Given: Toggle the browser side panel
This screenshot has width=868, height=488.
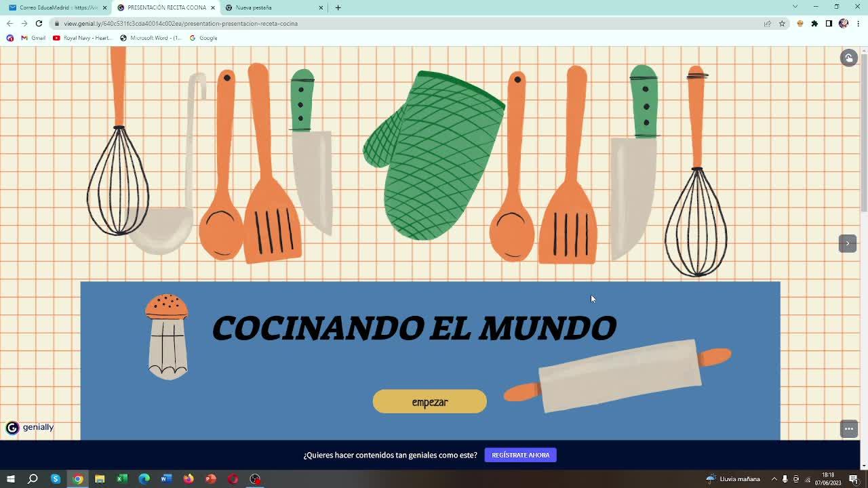Looking at the screenshot, I should [x=829, y=23].
